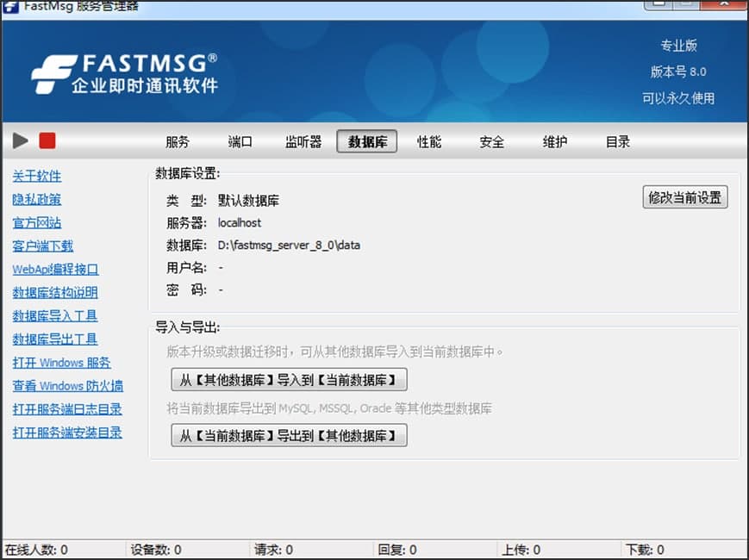
Task: Click the start service play icon
Action: (21, 140)
